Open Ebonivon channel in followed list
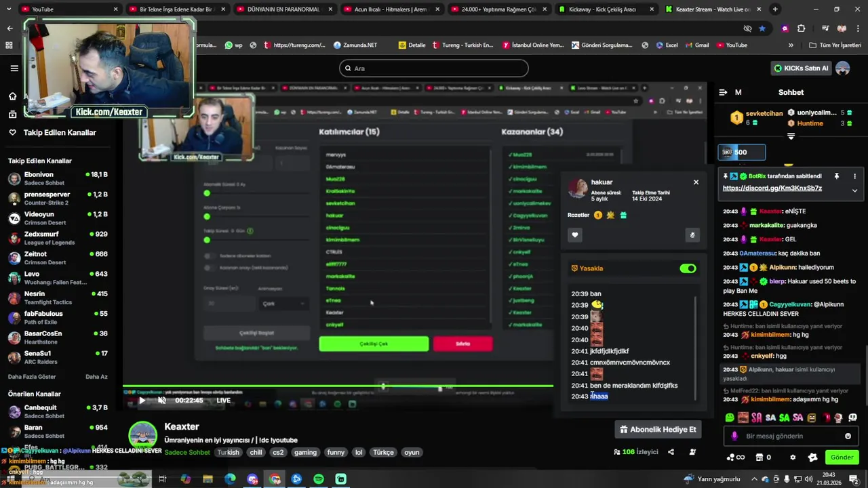Image resolution: width=868 pixels, height=488 pixels. [x=58, y=179]
